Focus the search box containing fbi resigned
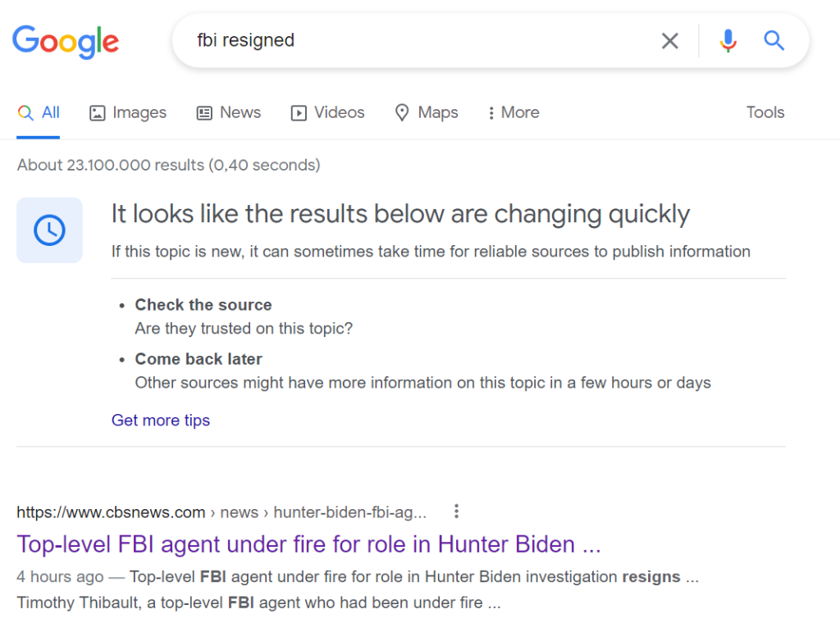Screen dimensions: 840x623 [418, 41]
